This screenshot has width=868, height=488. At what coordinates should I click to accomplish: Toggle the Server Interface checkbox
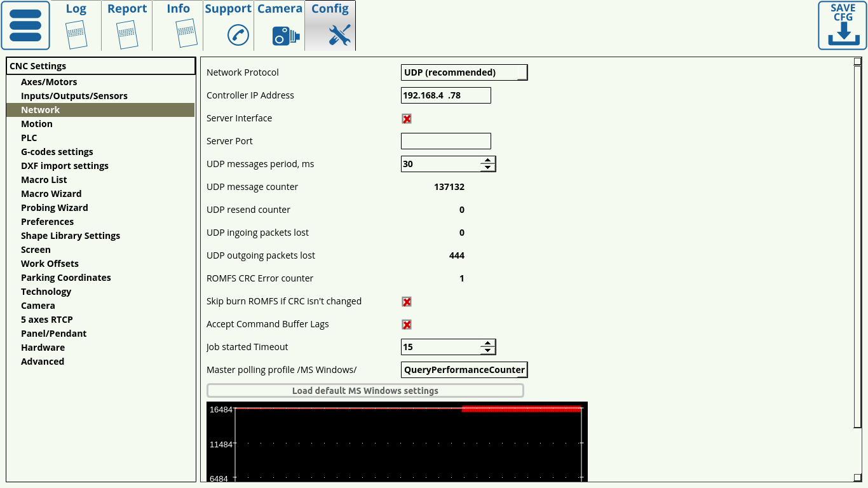pyautogui.click(x=407, y=119)
